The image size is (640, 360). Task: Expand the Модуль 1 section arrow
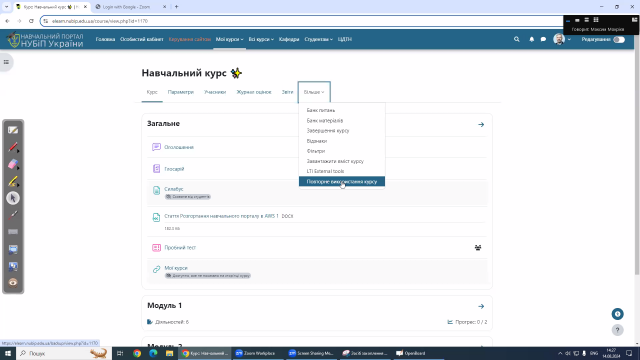point(481,306)
